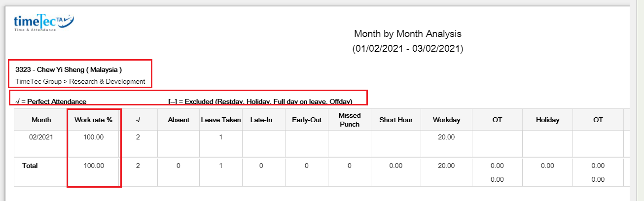The height and width of the screenshot is (201, 644).
Task: Select the Leave Taken column header
Action: click(221, 120)
